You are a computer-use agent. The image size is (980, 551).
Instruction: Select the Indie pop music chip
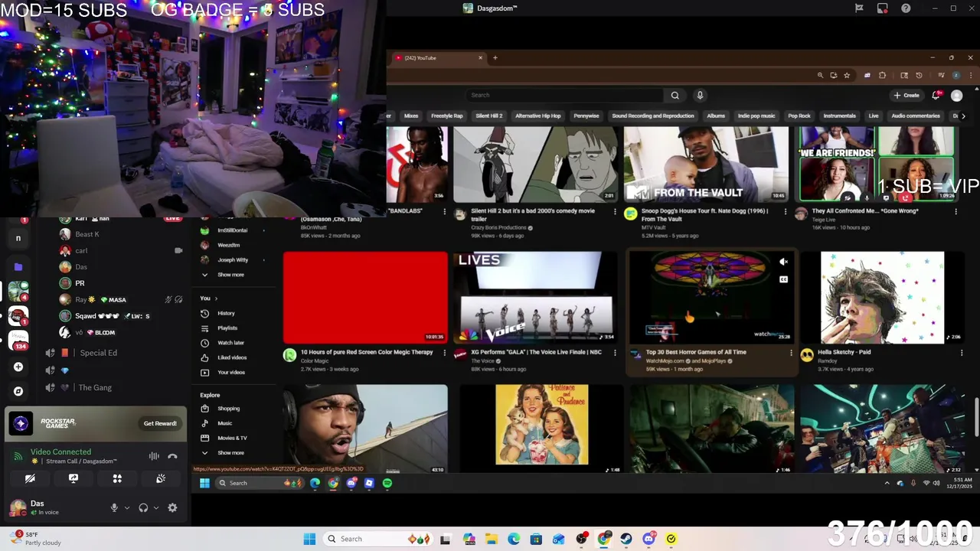point(756,116)
